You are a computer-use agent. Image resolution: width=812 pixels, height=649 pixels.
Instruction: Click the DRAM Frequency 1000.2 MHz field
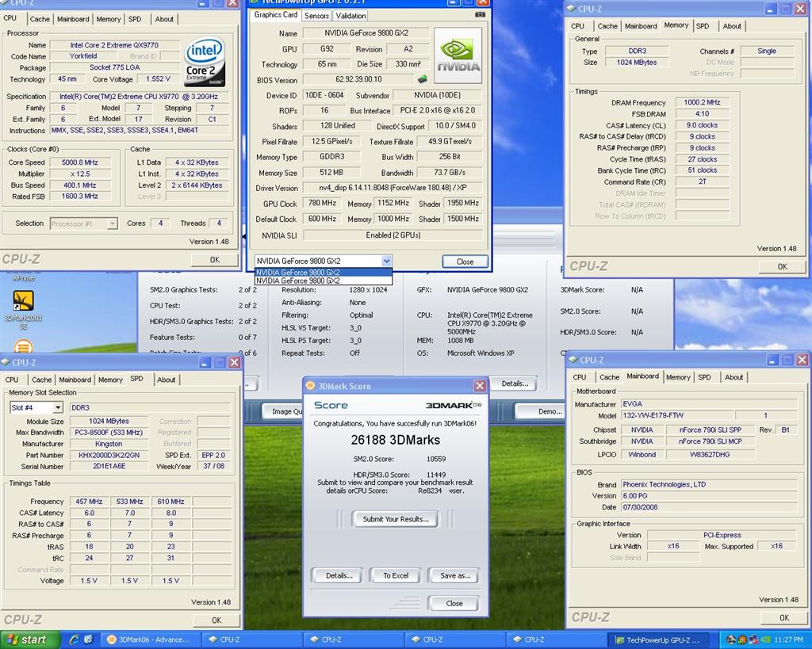(702, 102)
